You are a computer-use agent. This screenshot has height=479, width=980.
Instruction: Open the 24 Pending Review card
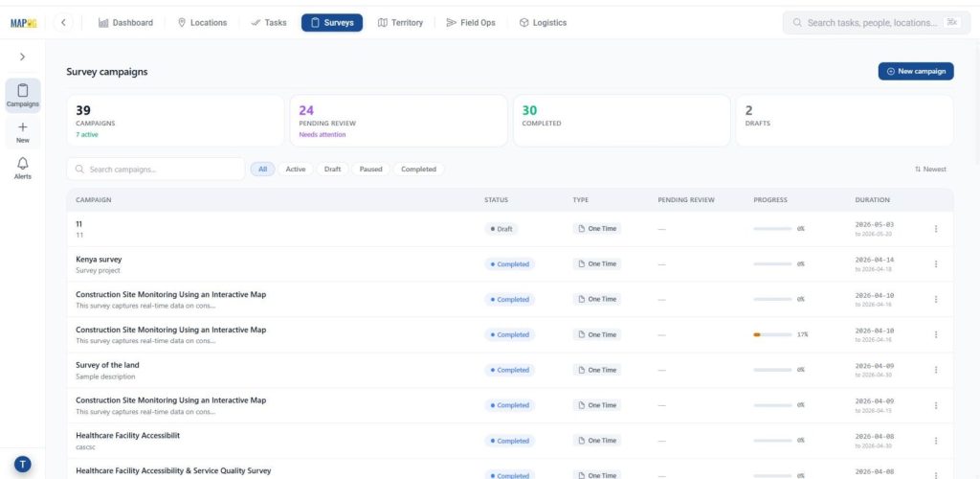coord(399,121)
